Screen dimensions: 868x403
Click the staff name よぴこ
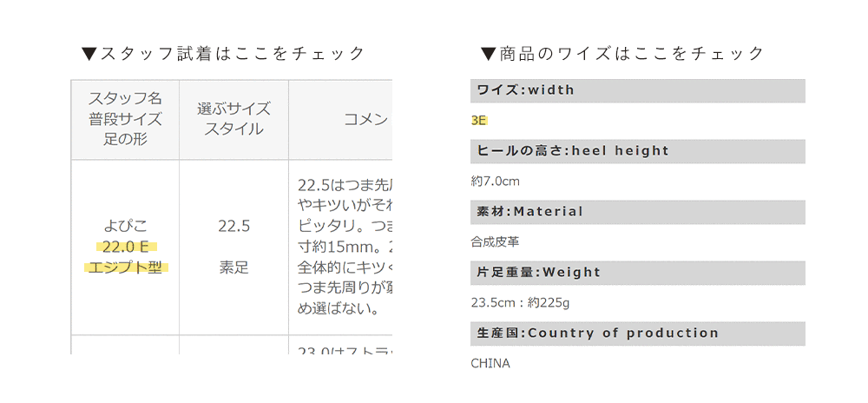point(126,226)
